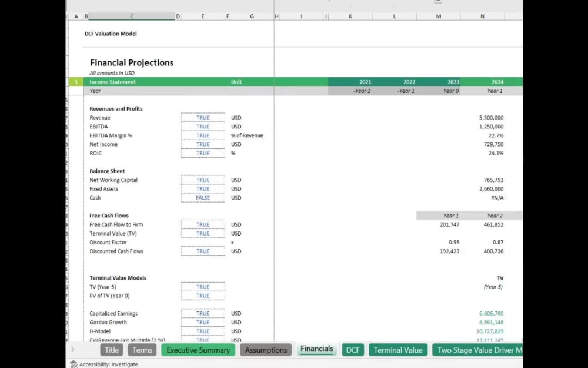
Task: Click the discounted cash flow value 400,736
Action: [493, 251]
